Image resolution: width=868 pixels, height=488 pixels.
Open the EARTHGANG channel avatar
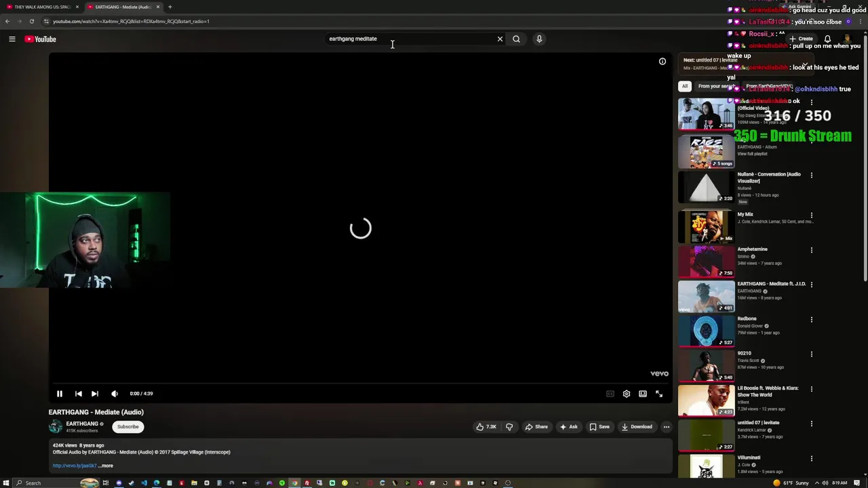point(56,426)
